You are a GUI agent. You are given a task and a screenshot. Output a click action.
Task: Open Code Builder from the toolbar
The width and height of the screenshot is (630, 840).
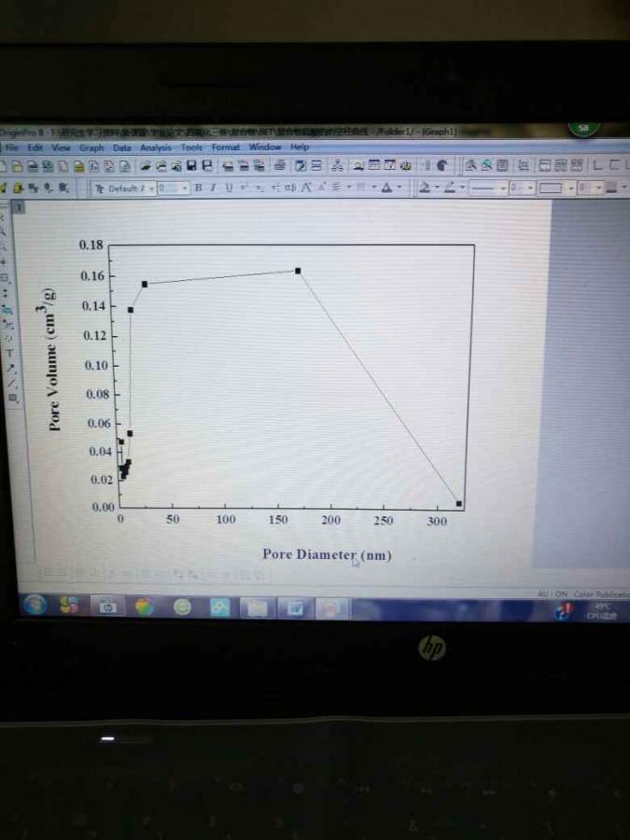[x=406, y=165]
